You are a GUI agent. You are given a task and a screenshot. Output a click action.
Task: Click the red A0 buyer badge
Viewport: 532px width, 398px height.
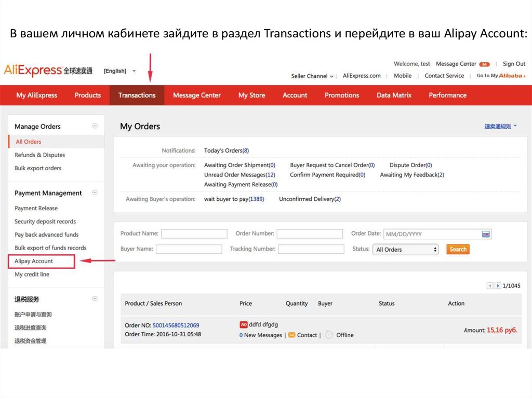(x=243, y=325)
